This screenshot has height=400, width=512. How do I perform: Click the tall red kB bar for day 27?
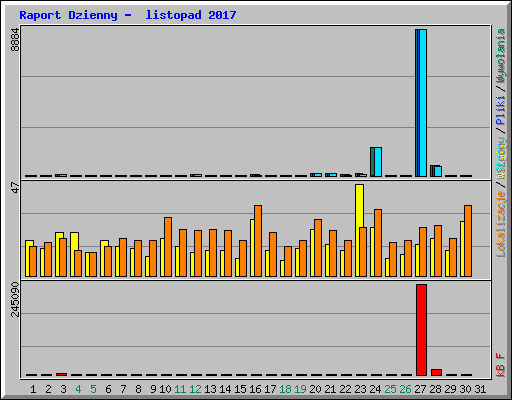point(421,330)
